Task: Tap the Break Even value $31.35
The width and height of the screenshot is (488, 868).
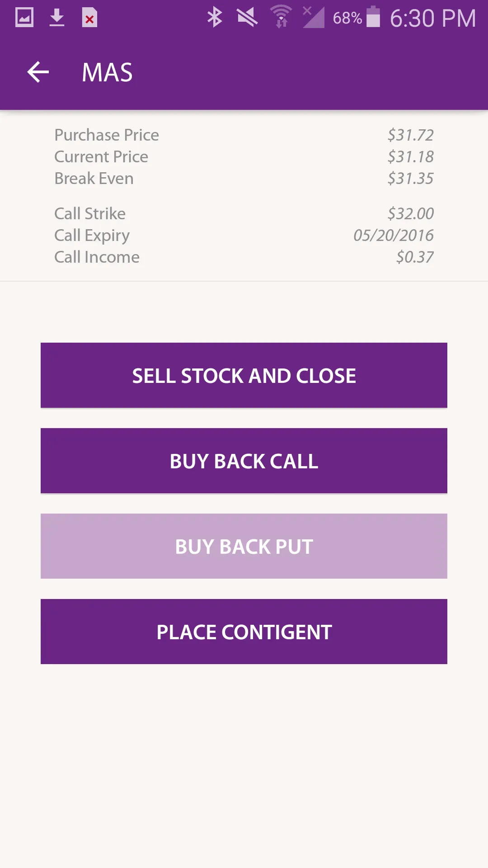Action: pyautogui.click(x=410, y=178)
